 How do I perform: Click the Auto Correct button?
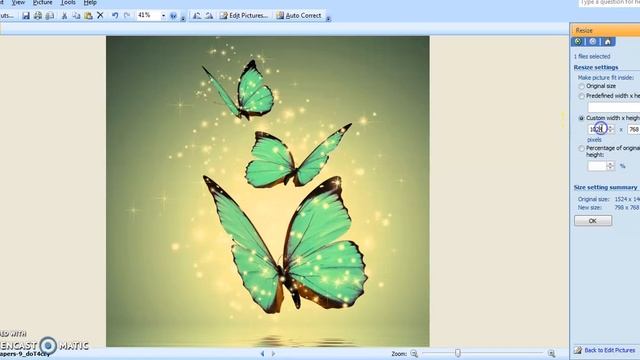coord(299,16)
